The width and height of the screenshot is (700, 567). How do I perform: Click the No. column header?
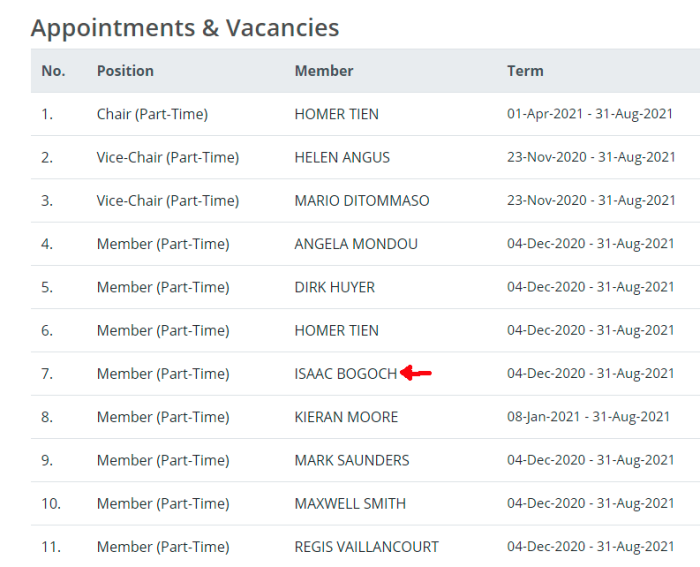pyautogui.click(x=53, y=71)
